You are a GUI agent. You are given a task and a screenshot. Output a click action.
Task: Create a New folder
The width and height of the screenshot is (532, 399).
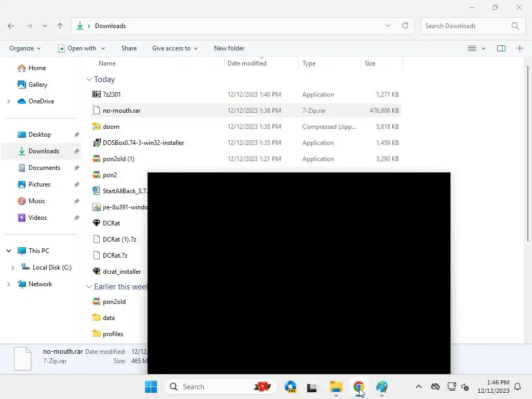229,48
